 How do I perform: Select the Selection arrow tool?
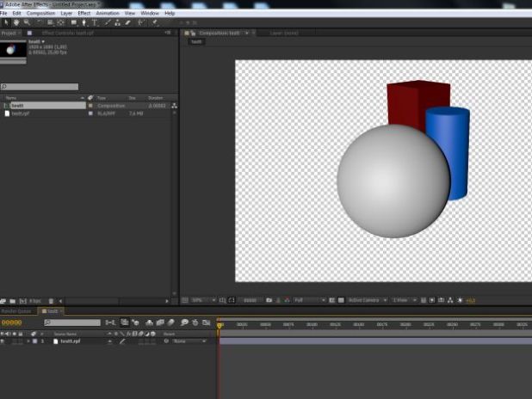tap(6, 22)
